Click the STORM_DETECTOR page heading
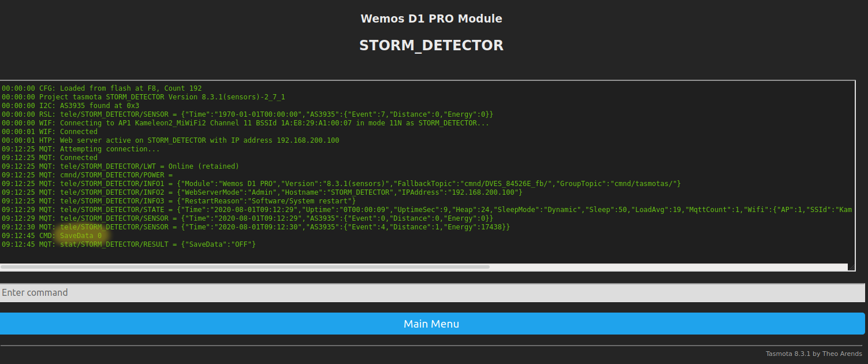The image size is (868, 364). [x=431, y=46]
